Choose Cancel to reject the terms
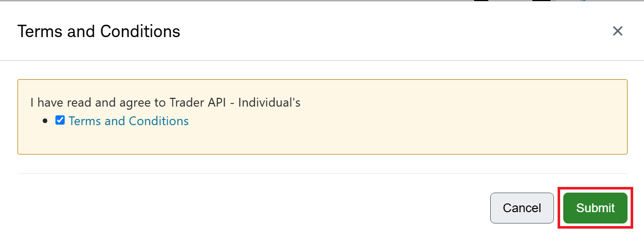Viewport: 644px width, 241px height. 522,208
